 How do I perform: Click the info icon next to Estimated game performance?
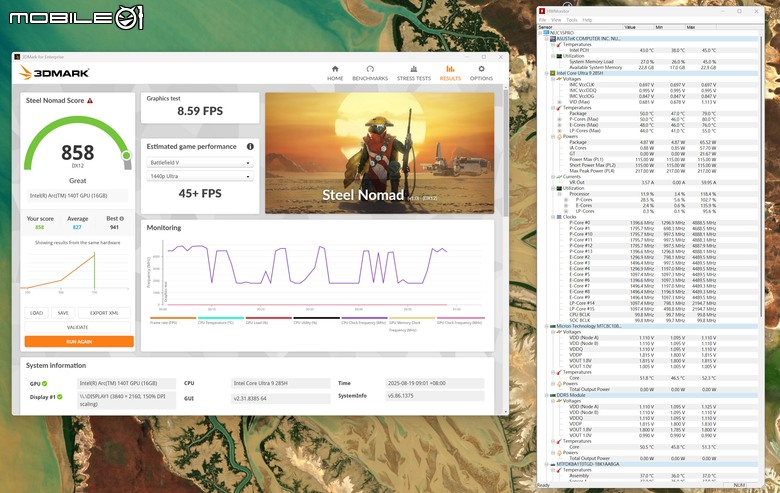click(250, 146)
